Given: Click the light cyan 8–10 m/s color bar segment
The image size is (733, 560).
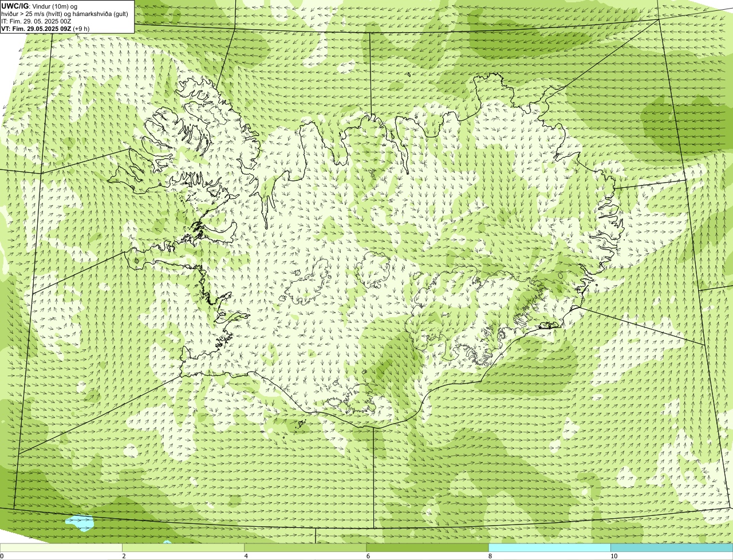Looking at the screenshot, I should [x=549, y=548].
